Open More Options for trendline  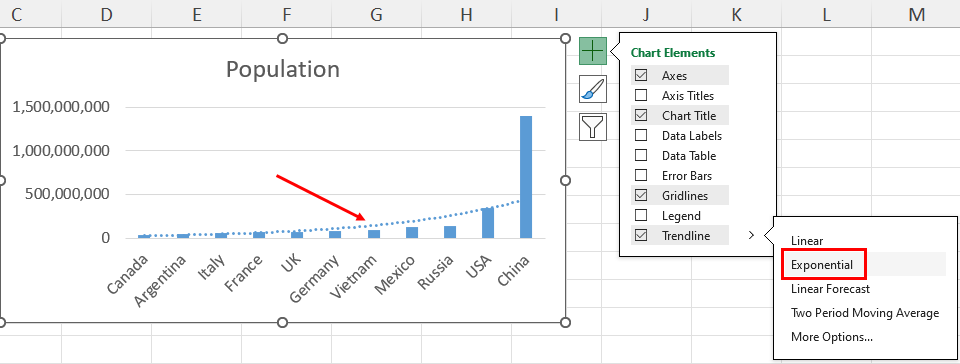[831, 336]
